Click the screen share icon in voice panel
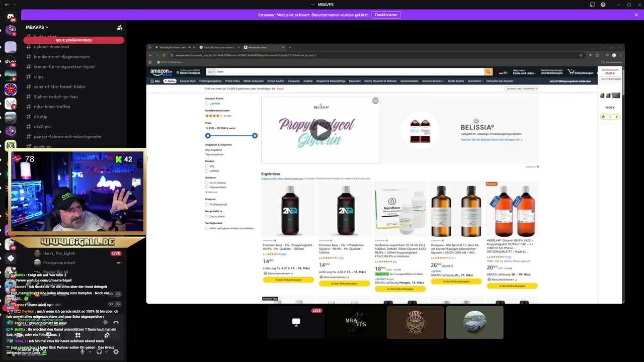 tap(48, 335)
